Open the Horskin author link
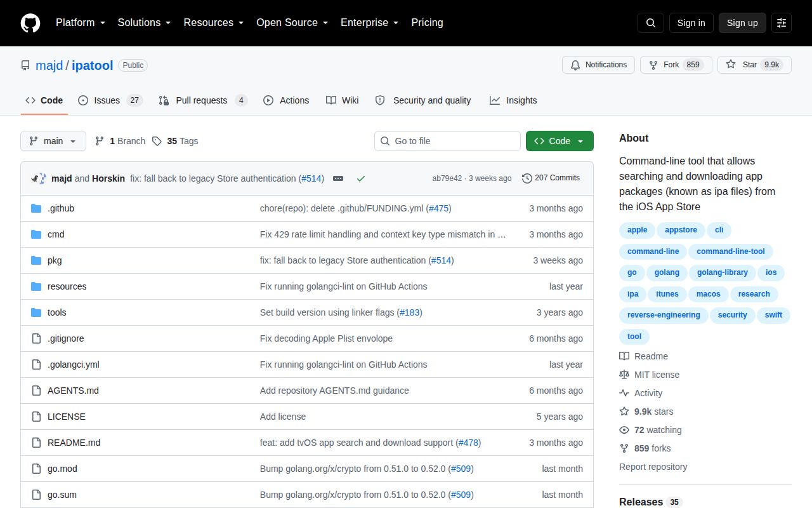The image size is (812, 508). click(x=108, y=178)
